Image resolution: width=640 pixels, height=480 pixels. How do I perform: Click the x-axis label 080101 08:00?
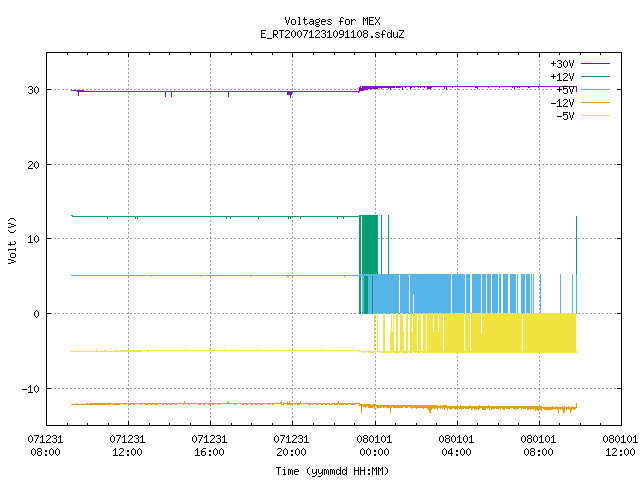[538, 446]
